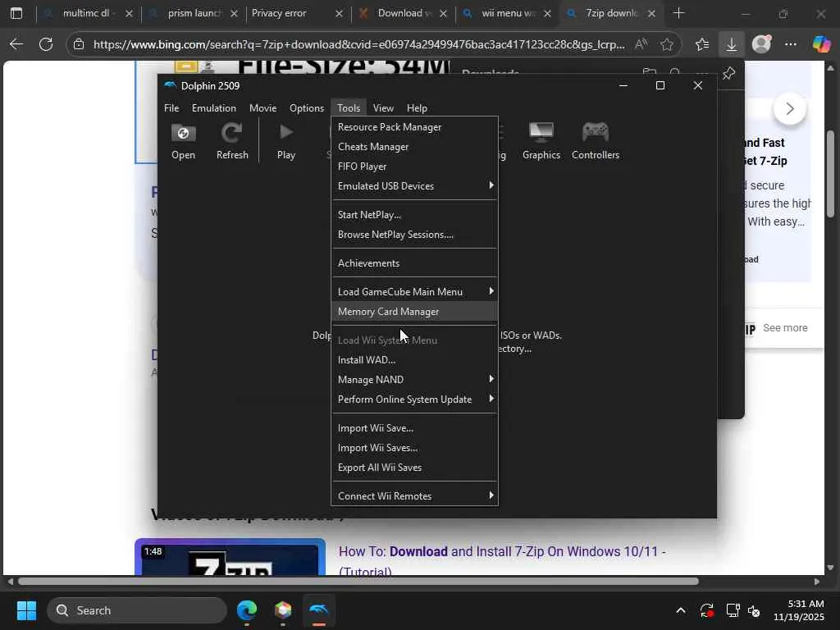Click the Edge address bar URL

click(x=358, y=44)
